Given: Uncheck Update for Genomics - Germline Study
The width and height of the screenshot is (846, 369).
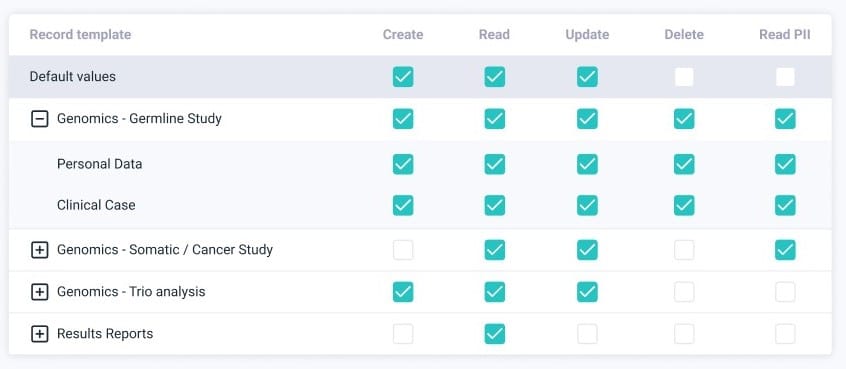Looking at the screenshot, I should [x=587, y=119].
